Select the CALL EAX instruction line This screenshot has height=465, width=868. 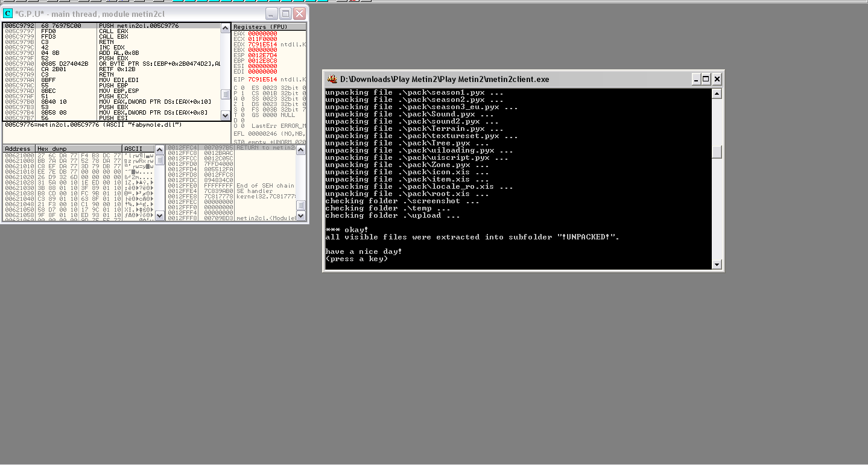pyautogui.click(x=112, y=31)
